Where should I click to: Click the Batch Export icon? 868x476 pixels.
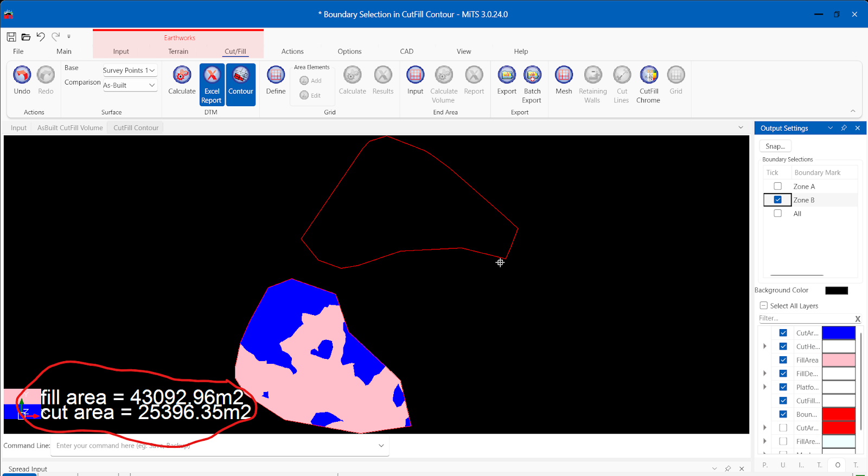click(x=532, y=75)
